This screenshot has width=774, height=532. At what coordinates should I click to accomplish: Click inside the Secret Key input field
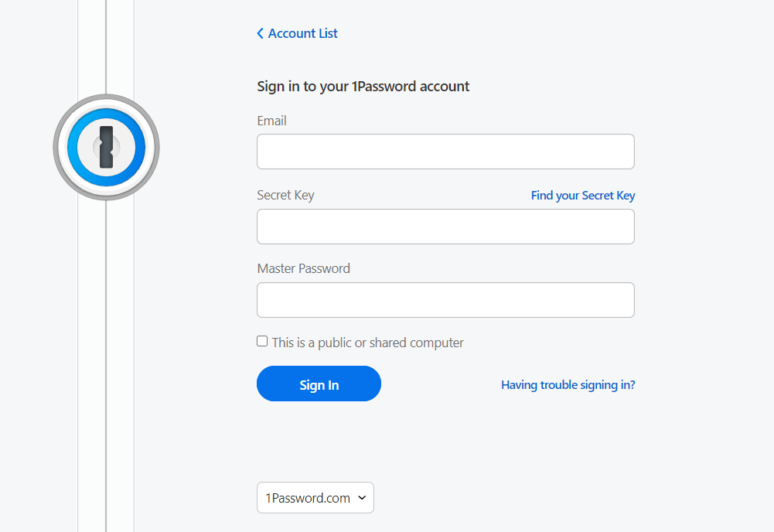point(445,226)
